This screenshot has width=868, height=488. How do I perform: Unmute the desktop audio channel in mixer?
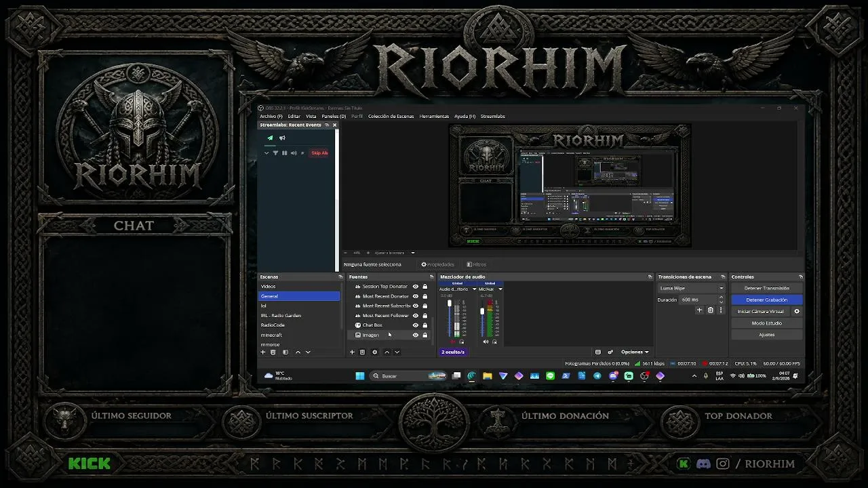tap(453, 342)
